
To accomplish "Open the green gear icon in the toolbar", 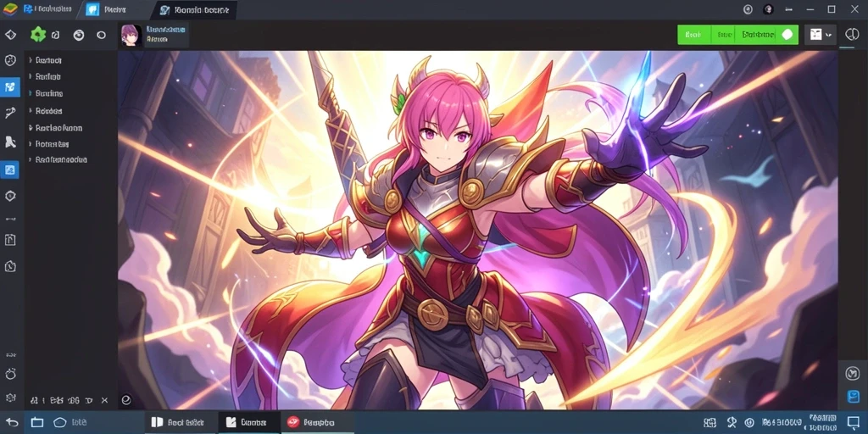I will (37, 35).
